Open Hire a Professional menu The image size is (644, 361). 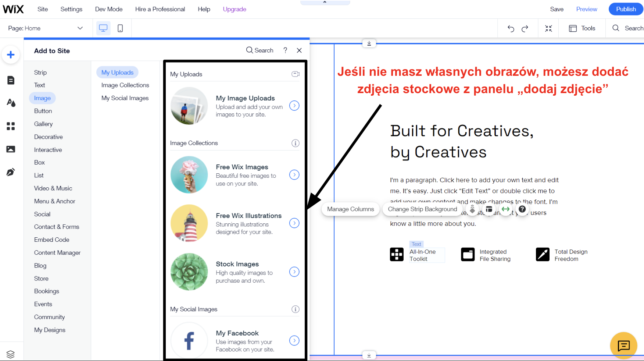160,9
